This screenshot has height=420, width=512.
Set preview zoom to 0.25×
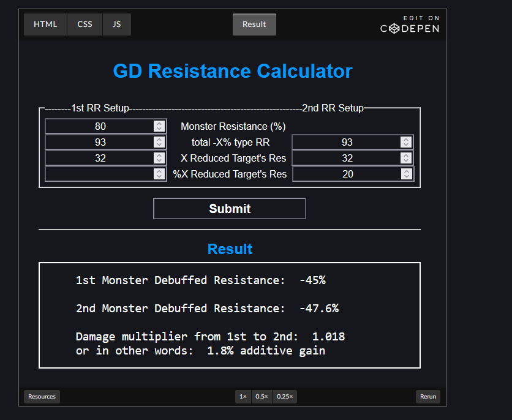pos(285,397)
